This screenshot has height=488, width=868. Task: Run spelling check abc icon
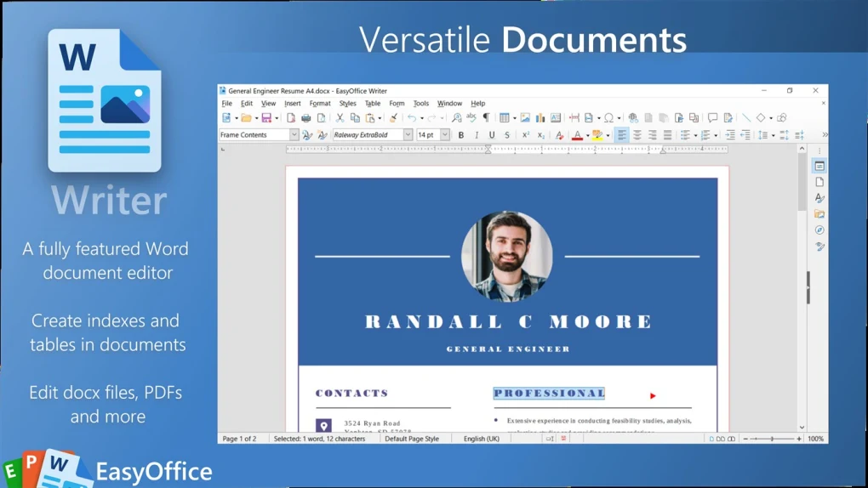471,118
